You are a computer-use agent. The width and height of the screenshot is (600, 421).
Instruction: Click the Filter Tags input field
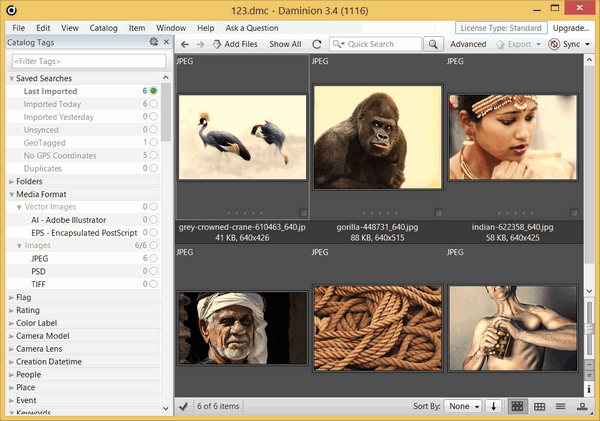89,61
